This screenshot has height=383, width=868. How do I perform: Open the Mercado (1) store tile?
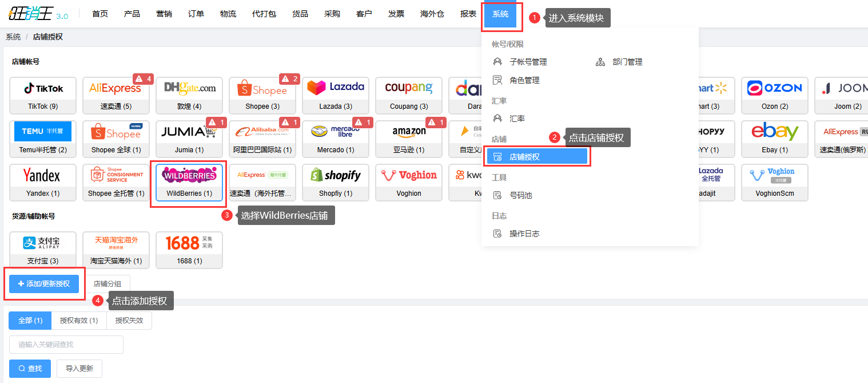pyautogui.click(x=336, y=139)
